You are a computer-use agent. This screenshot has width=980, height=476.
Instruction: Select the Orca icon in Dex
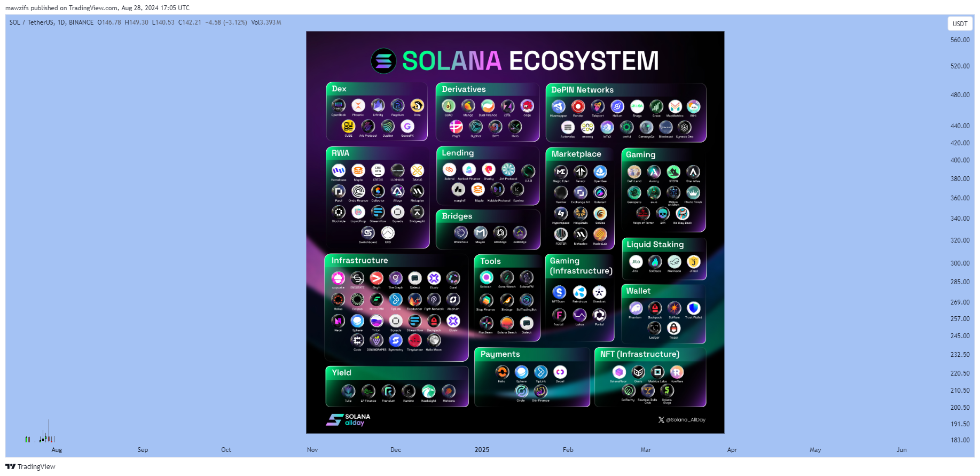(417, 105)
